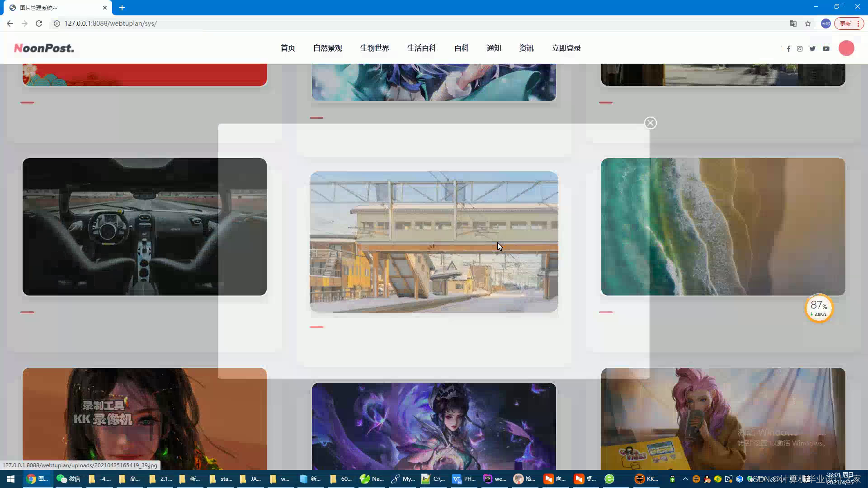Open the ocean beach aerial thumbnail
The height and width of the screenshot is (488, 868).
click(x=746, y=227)
